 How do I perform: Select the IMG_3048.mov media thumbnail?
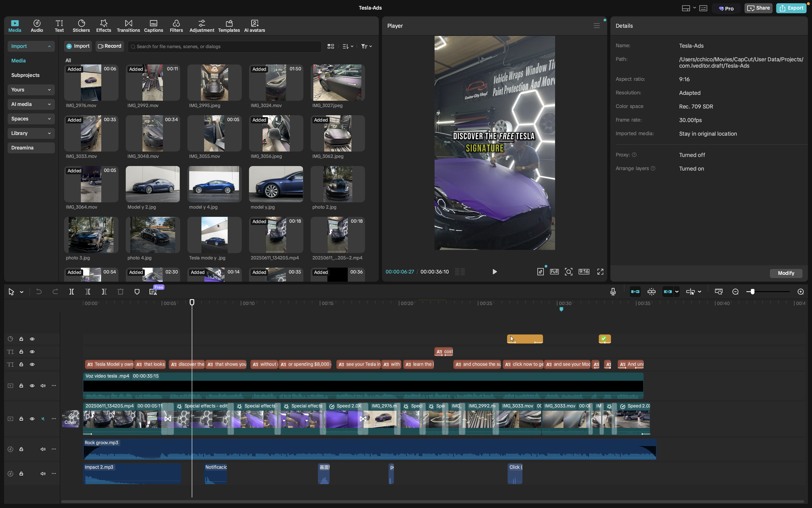click(x=153, y=133)
